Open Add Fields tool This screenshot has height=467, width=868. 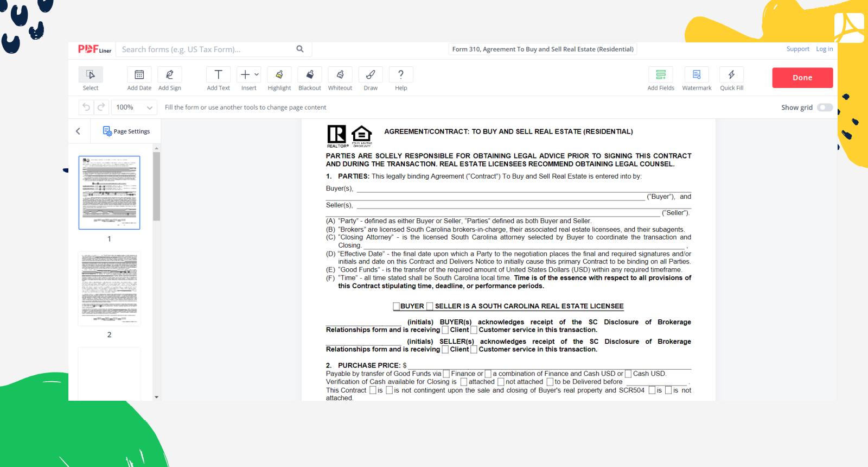pos(661,79)
